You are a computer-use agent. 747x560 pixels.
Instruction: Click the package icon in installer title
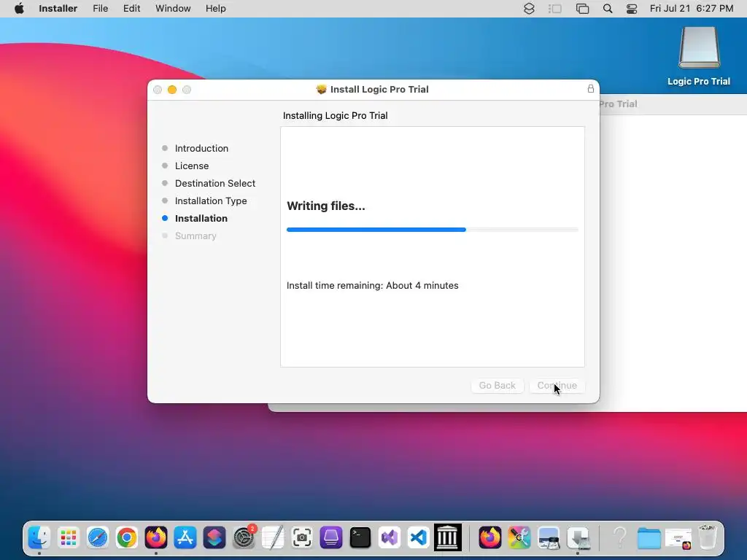coord(321,89)
